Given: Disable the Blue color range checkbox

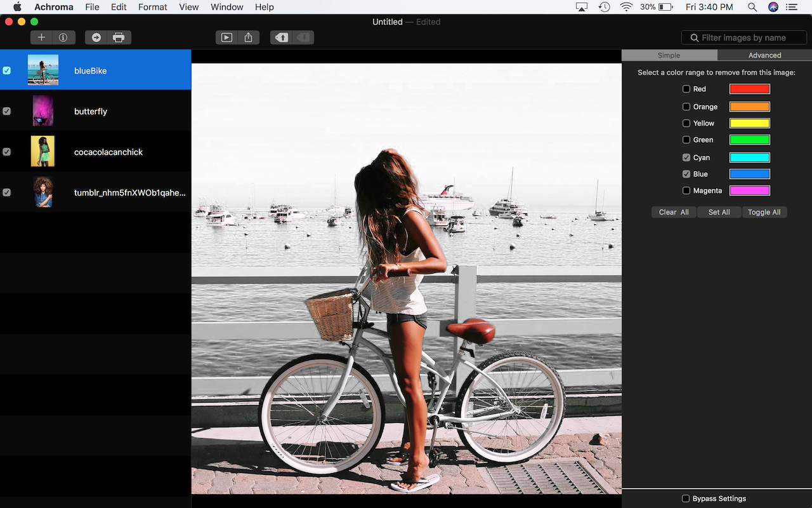Looking at the screenshot, I should pos(686,174).
